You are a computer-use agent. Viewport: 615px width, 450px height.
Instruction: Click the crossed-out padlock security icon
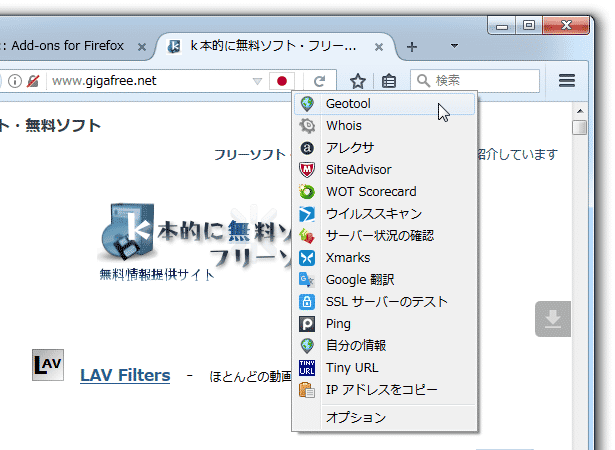[x=33, y=81]
